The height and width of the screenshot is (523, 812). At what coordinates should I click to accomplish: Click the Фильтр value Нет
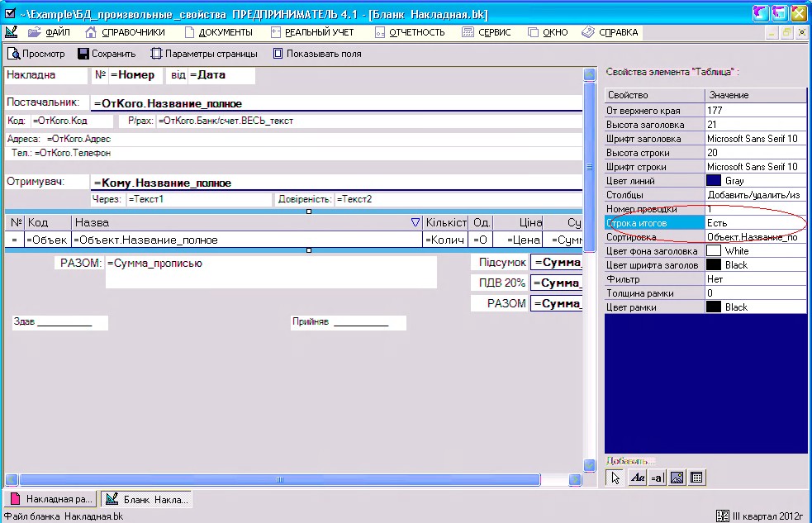click(754, 279)
